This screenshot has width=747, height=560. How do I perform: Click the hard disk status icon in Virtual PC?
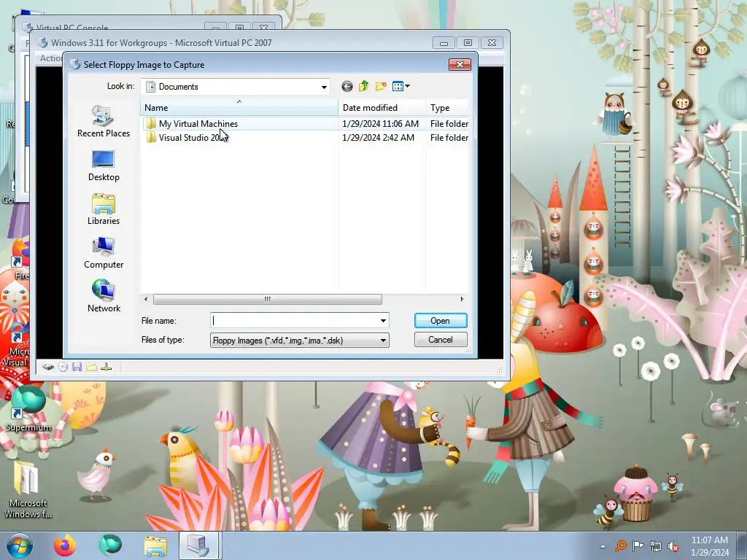pyautogui.click(x=47, y=367)
